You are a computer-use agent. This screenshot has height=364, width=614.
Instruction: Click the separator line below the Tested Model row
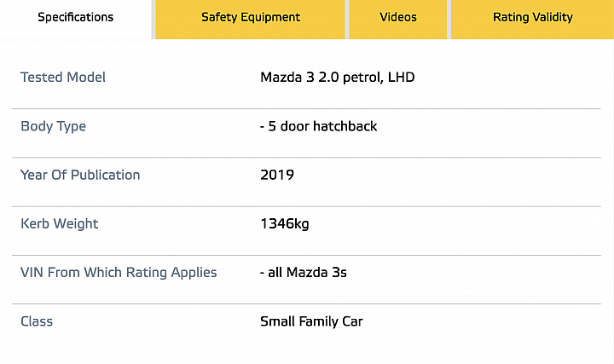click(307, 109)
